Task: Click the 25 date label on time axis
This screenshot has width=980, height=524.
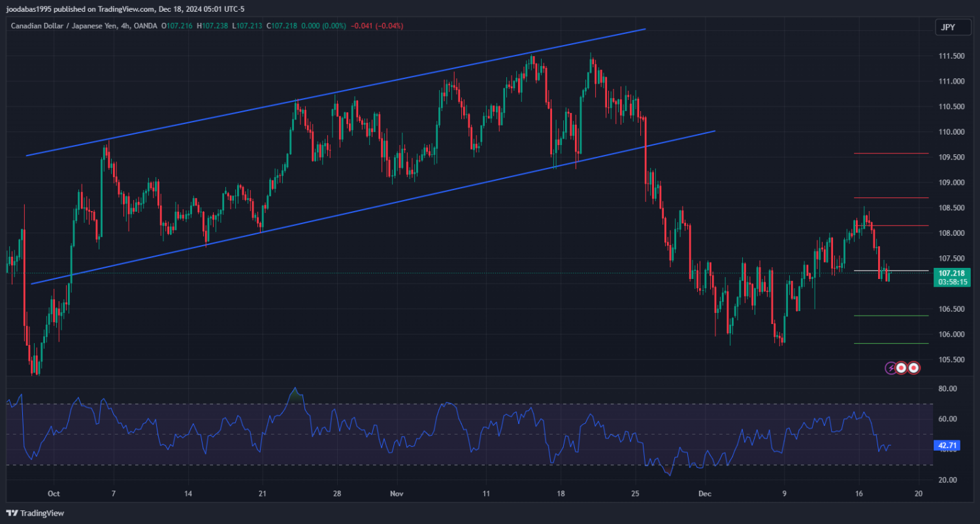Action: [x=636, y=494]
